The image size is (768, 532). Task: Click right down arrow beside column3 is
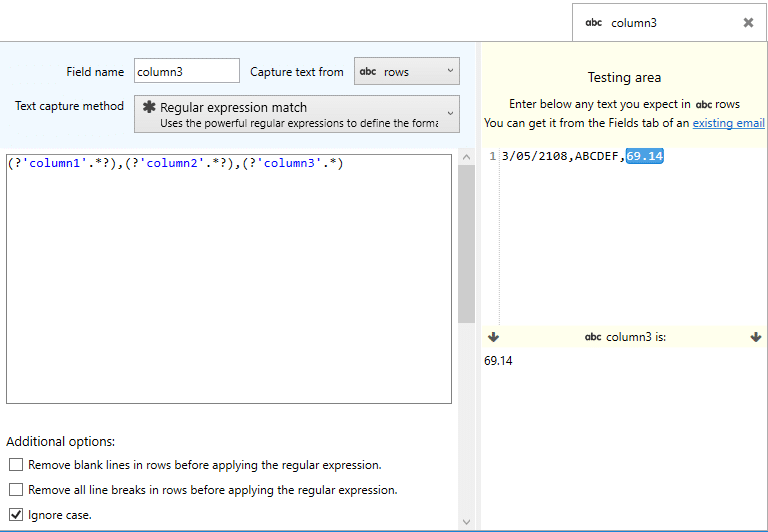(756, 337)
